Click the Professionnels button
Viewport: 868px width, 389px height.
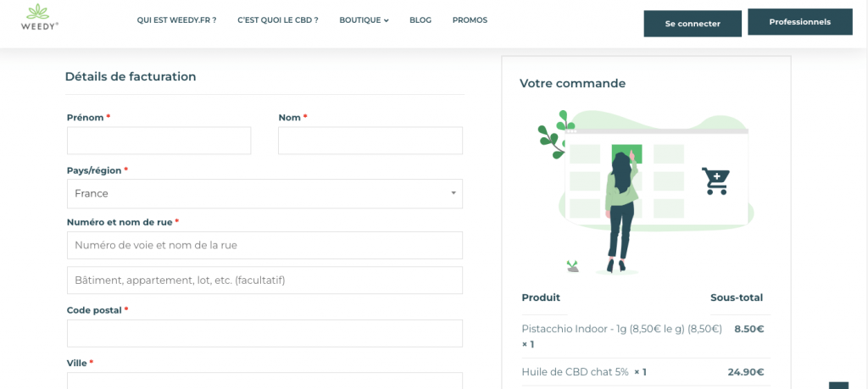pyautogui.click(x=800, y=22)
